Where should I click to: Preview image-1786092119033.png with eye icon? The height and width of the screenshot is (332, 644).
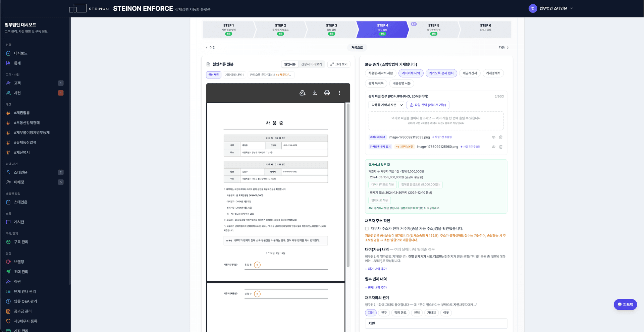[x=493, y=137]
